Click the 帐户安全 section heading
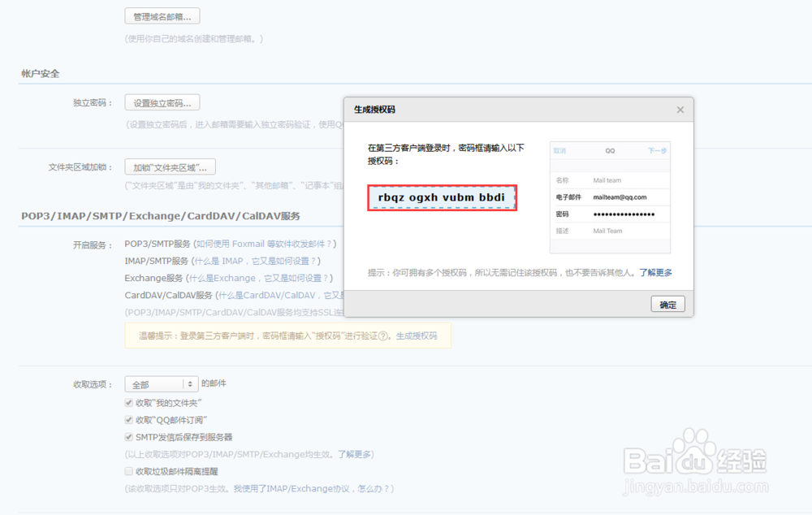This screenshot has height=515, width=812. pyautogui.click(x=41, y=74)
